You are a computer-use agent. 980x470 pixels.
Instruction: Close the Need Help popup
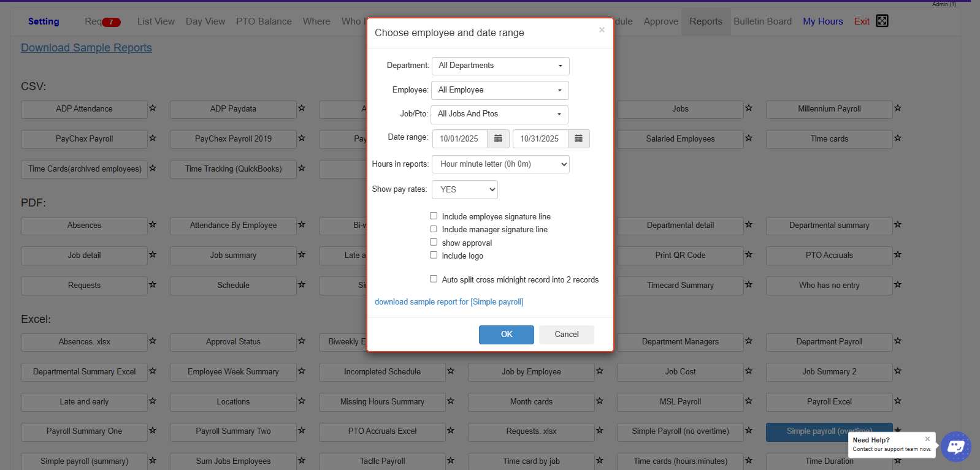point(927,439)
